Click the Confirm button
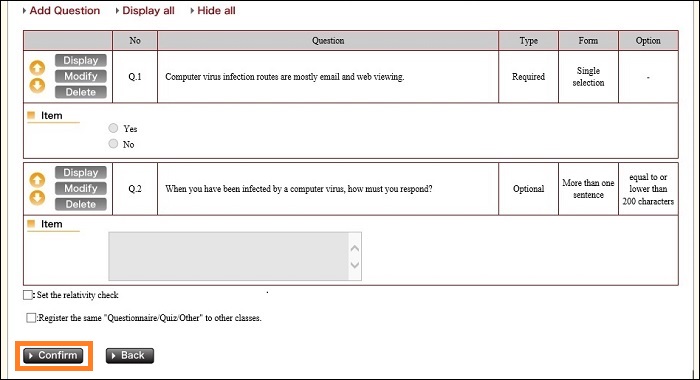 tap(53, 355)
